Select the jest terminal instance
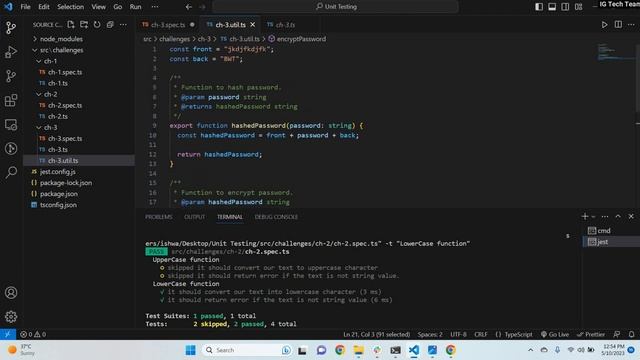Screen dimensions: 640x360 pyautogui.click(x=602, y=242)
